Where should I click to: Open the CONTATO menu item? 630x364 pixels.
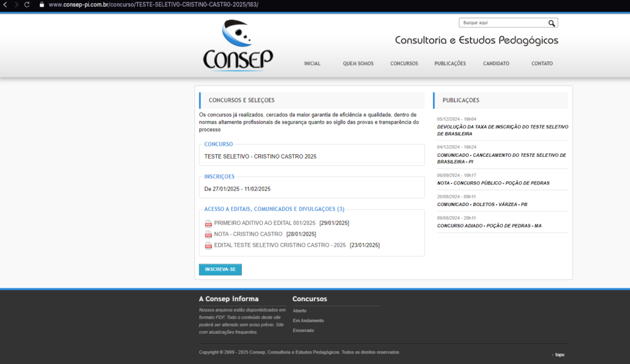click(542, 63)
